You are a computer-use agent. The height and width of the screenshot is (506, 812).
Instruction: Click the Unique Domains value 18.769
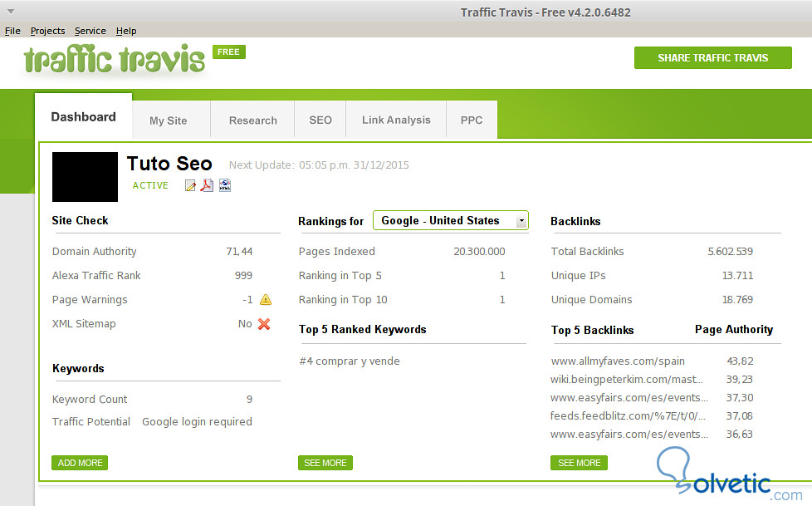(737, 300)
